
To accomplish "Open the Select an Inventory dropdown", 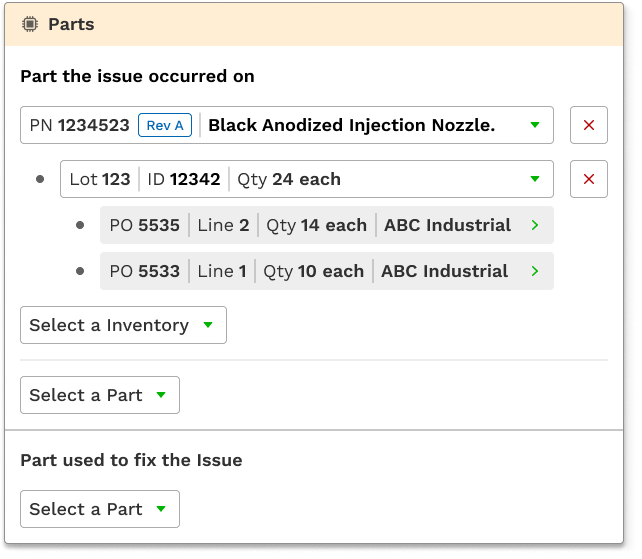I will tap(123, 325).
